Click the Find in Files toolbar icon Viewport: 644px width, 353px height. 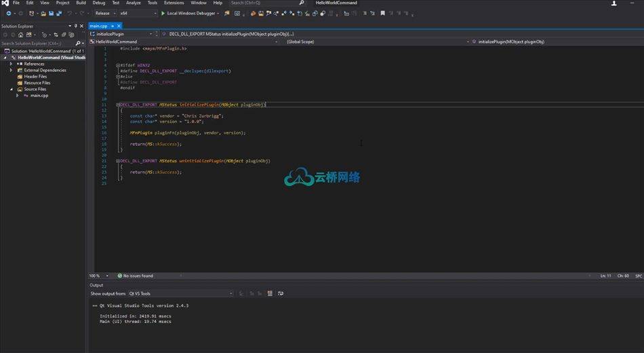(x=227, y=13)
